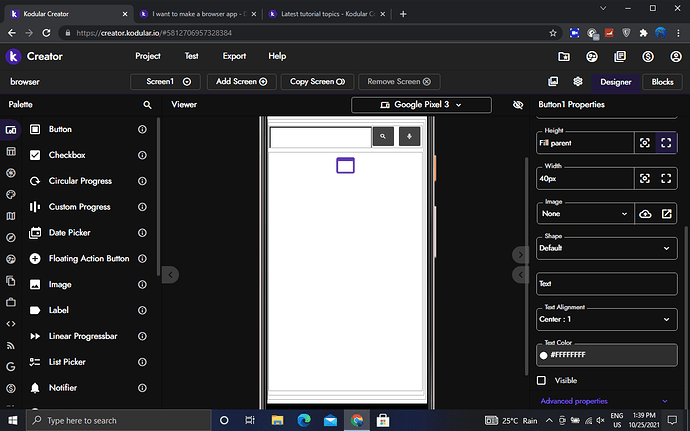Viewport: 690px width, 431px height.
Task: Click the Text property input field
Action: [606, 284]
